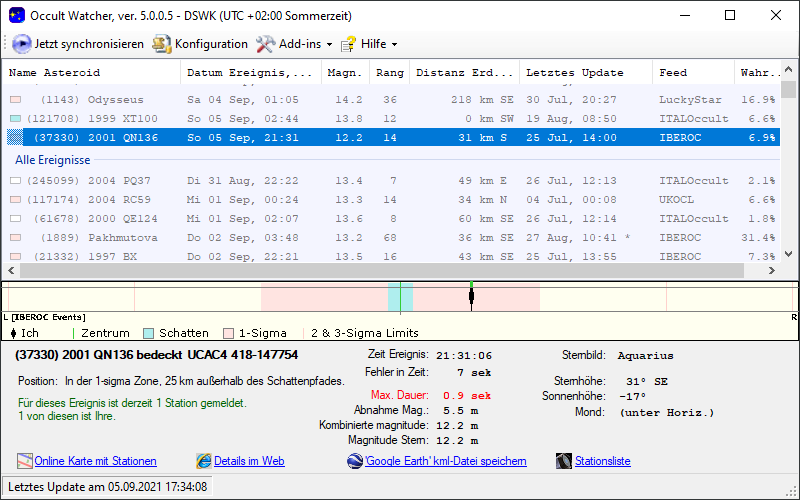Viewport: 800px width, 500px height.
Task: Open Konfiguration from the toolbar icon
Action: click(162, 44)
